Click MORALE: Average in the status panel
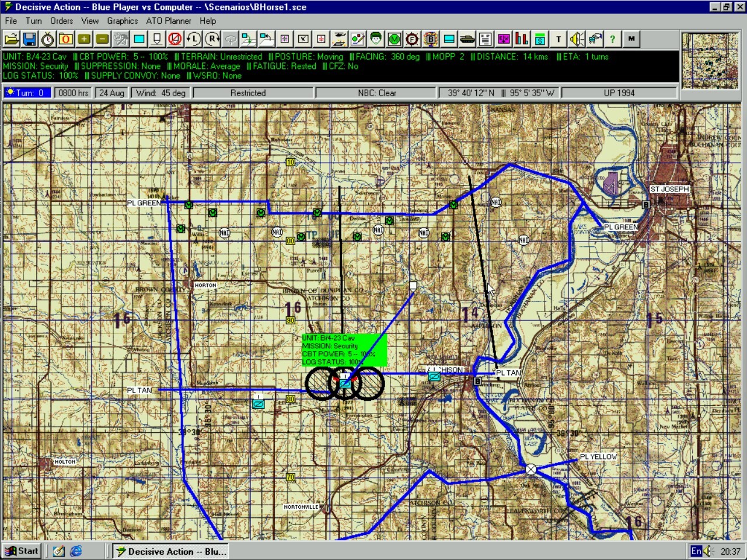Image resolution: width=747 pixels, height=560 pixels. pos(207,66)
